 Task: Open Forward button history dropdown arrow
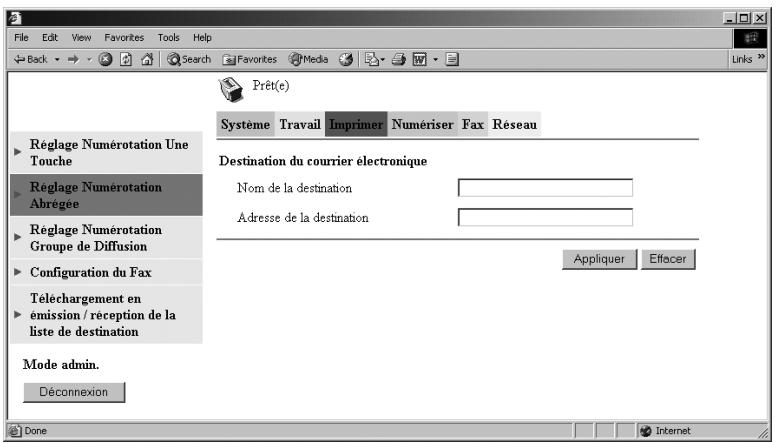pyautogui.click(x=89, y=59)
